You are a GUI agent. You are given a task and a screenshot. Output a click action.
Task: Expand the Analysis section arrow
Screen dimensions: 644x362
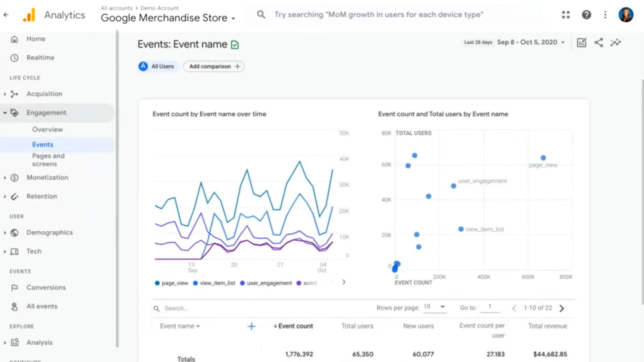click(5, 342)
